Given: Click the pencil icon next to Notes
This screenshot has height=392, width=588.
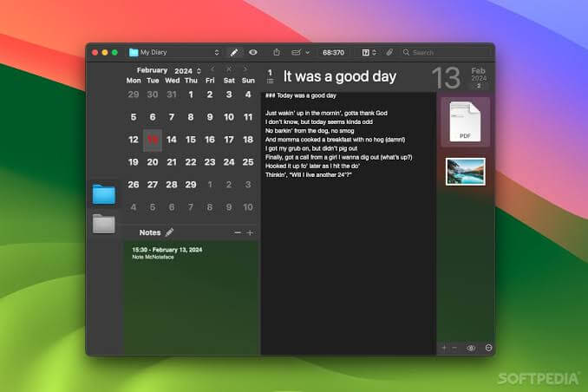Looking at the screenshot, I should [x=169, y=232].
